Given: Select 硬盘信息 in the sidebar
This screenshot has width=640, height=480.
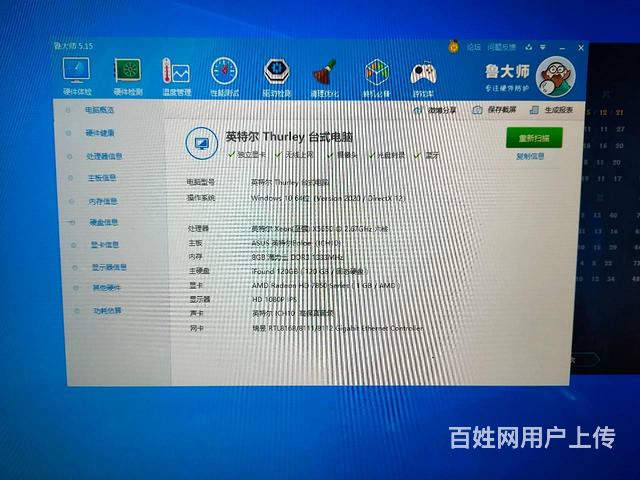Looking at the screenshot, I should click(104, 222).
